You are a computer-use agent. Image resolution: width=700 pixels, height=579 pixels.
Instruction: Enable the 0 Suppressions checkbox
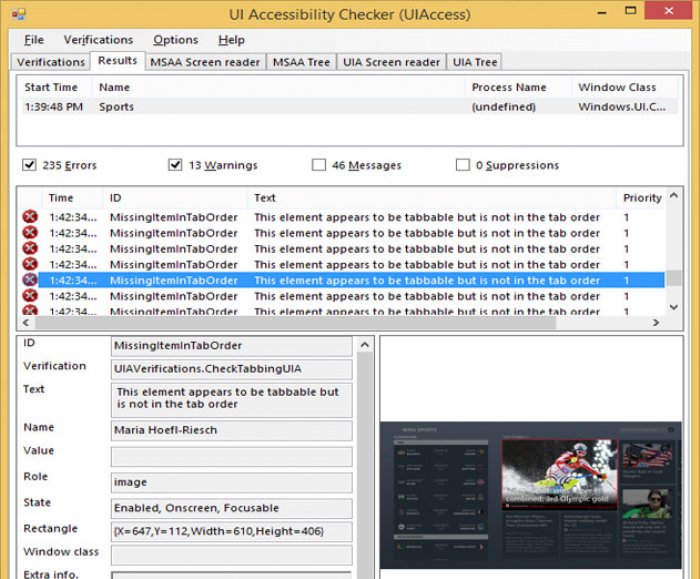[462, 165]
